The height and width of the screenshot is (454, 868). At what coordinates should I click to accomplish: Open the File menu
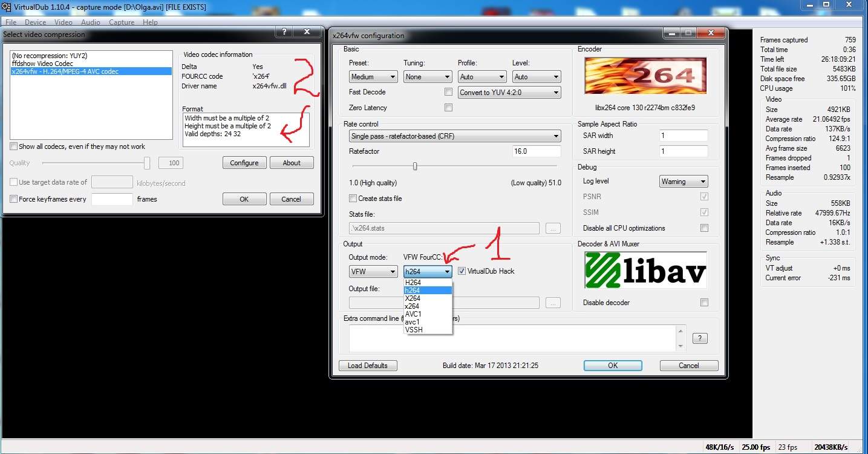tap(11, 22)
